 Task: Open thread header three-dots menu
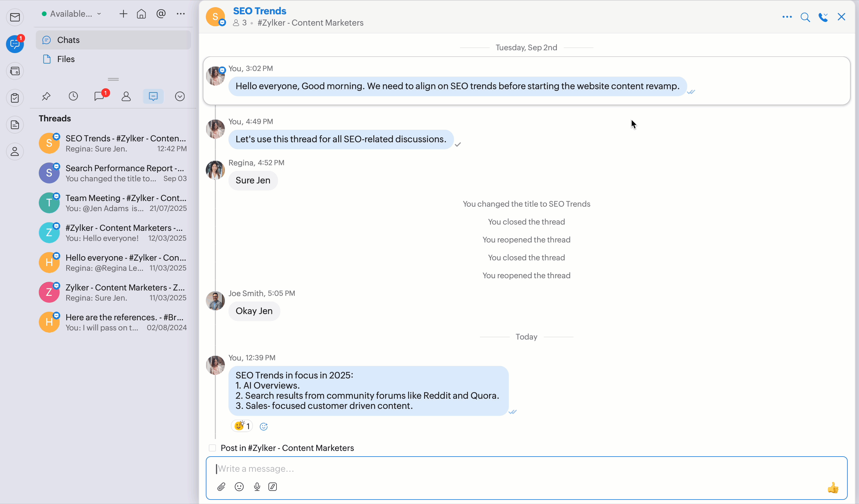[787, 17]
